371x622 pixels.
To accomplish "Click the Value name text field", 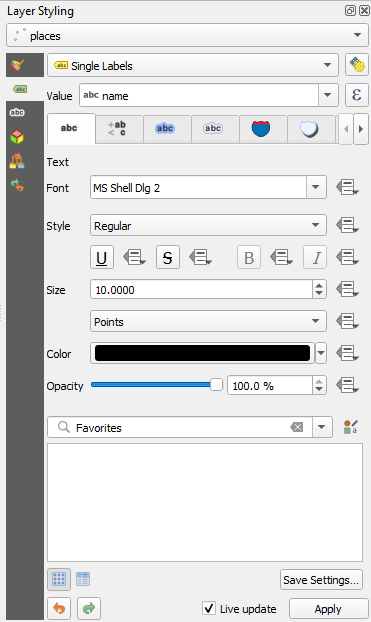I will (x=199, y=95).
